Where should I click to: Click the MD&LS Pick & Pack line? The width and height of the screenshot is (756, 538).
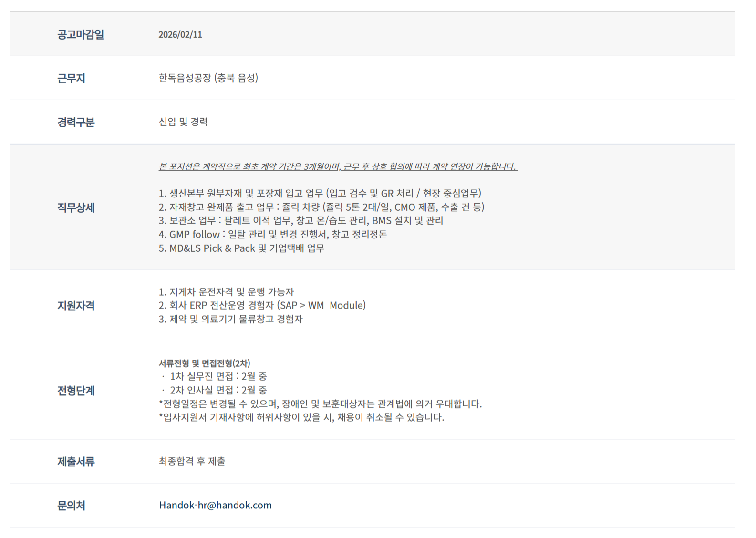241,248
